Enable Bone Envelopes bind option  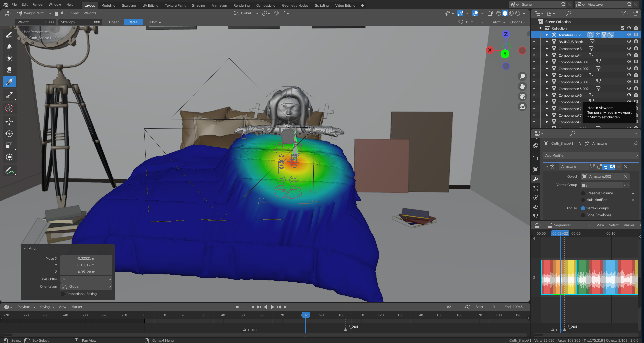pyautogui.click(x=583, y=215)
